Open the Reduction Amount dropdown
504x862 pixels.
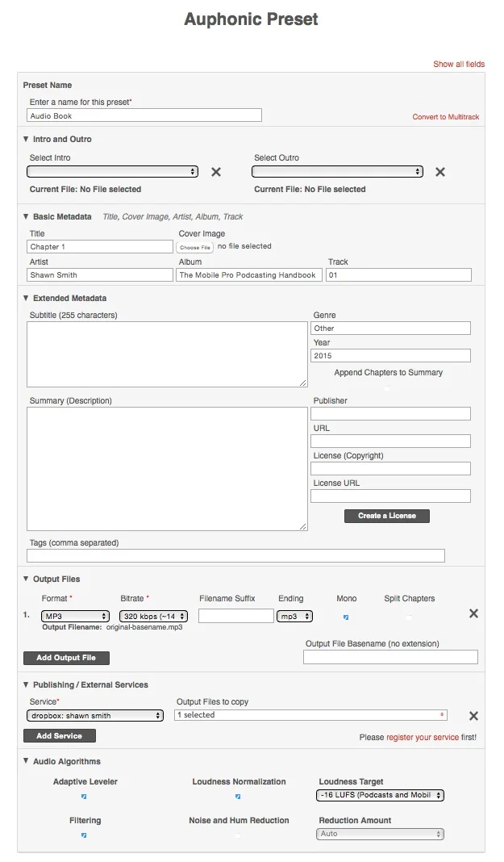380,834
